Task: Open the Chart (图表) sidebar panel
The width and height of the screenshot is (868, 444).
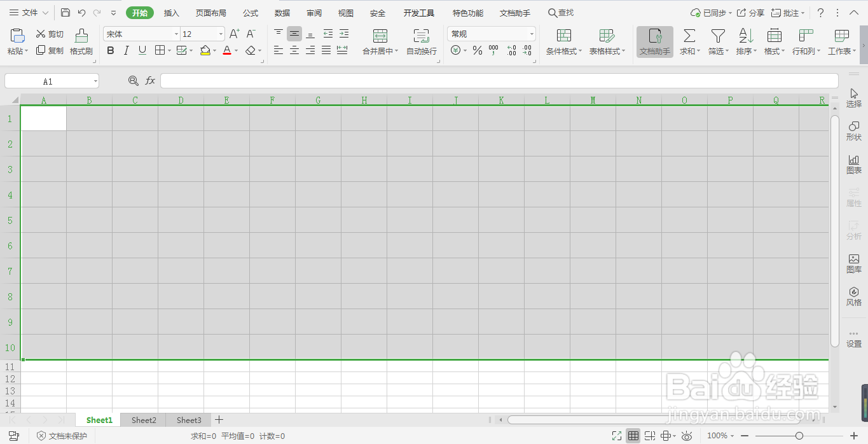Action: (854, 164)
